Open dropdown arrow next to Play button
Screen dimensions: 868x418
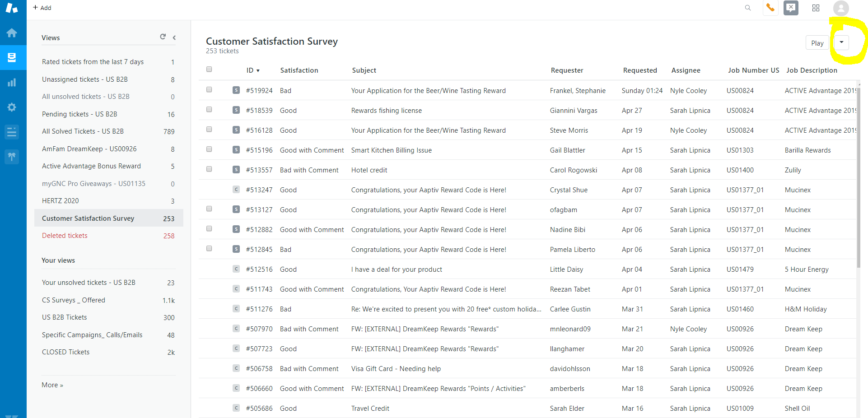pos(841,42)
